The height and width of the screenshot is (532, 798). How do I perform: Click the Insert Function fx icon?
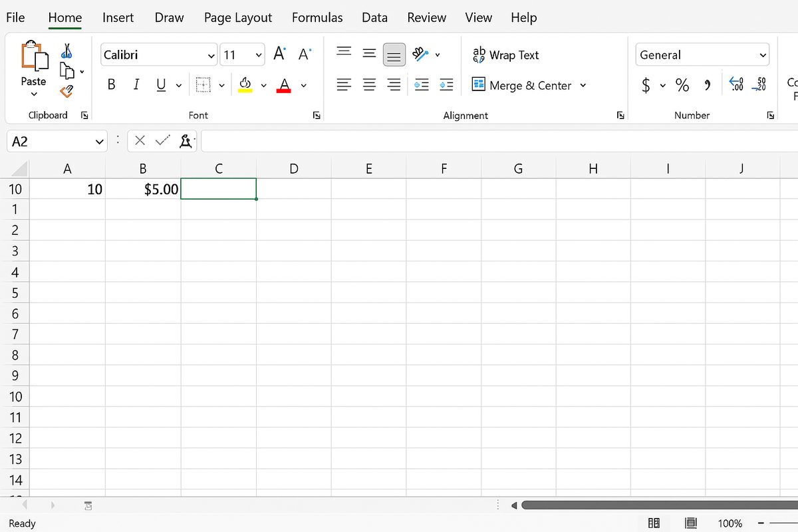click(187, 140)
